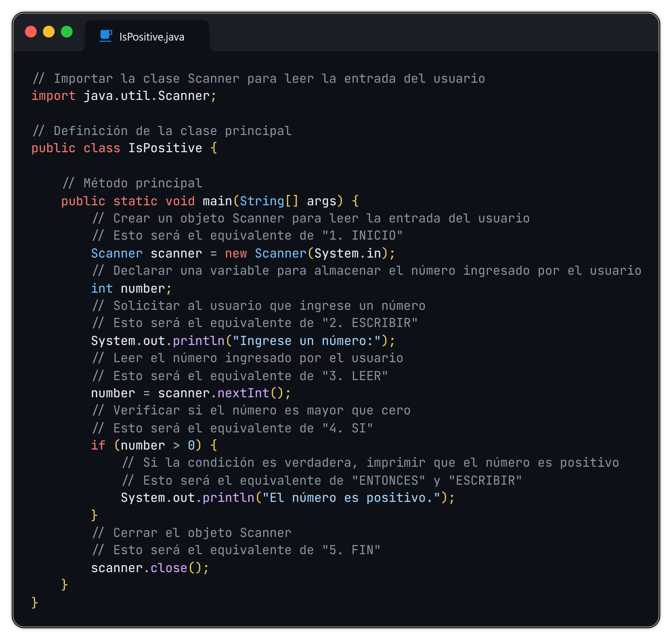Click the main method name
672x640 pixels.
coord(217,201)
